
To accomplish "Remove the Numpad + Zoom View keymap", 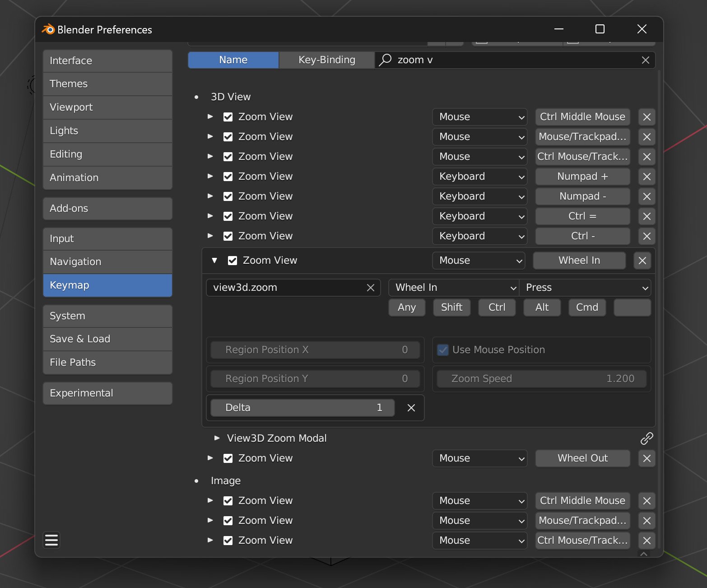I will tap(647, 177).
